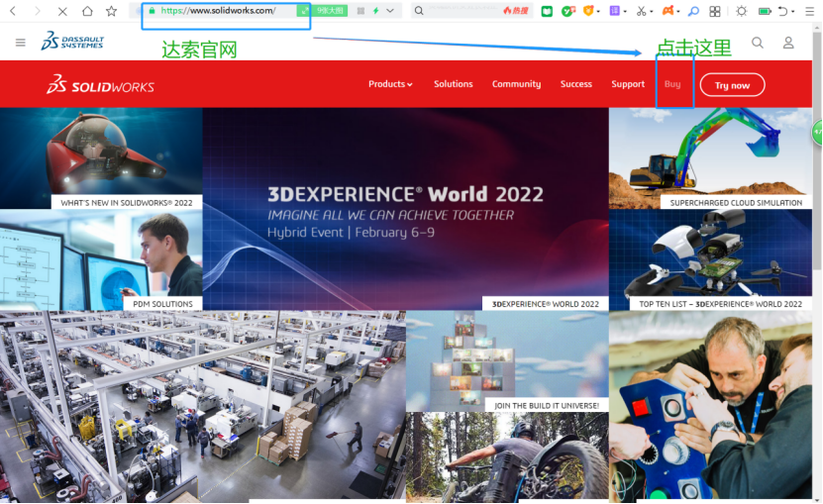Click the green 9张大图 badge
823x504 pixels.
click(x=330, y=11)
